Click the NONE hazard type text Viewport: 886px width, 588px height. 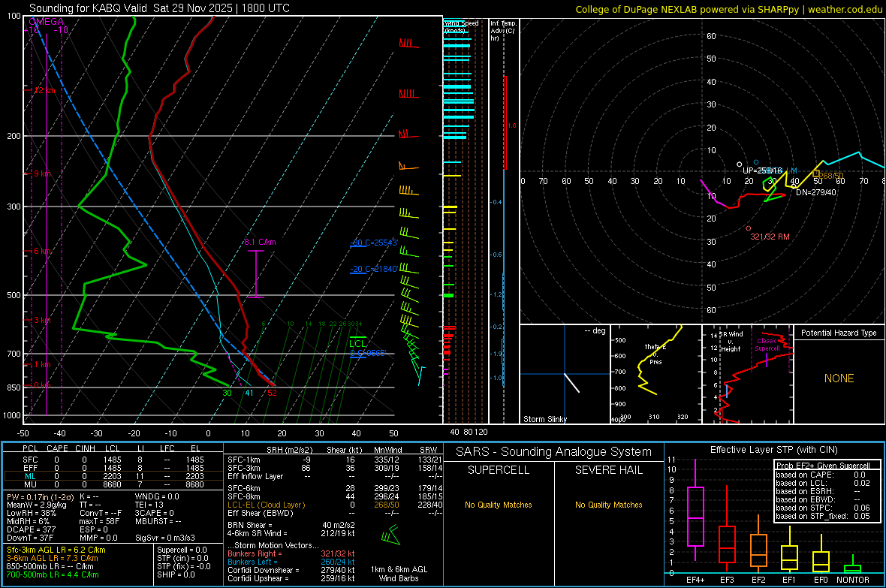[x=839, y=378]
